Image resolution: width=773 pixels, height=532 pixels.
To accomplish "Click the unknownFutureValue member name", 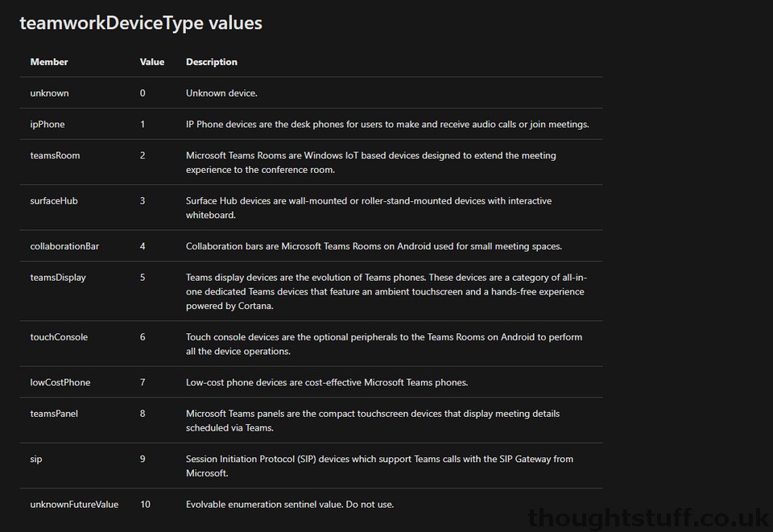I will 74,504.
